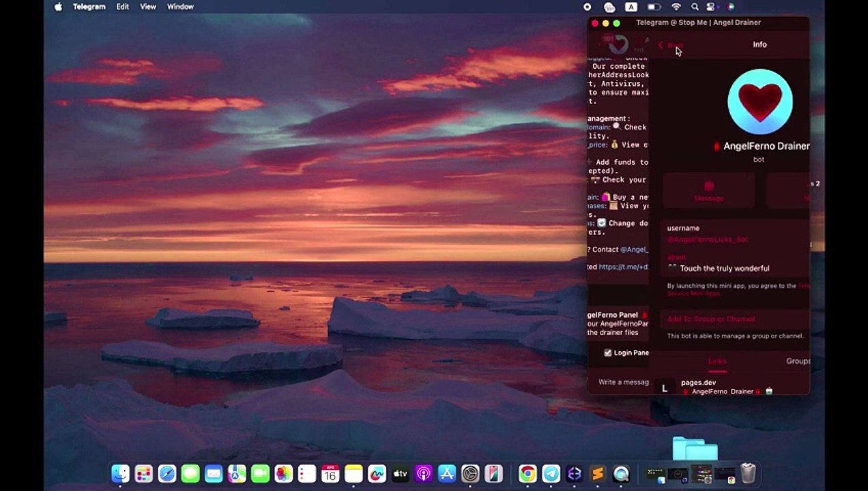This screenshot has height=491, width=868.
Task: Open the Apple menu
Action: (x=58, y=7)
